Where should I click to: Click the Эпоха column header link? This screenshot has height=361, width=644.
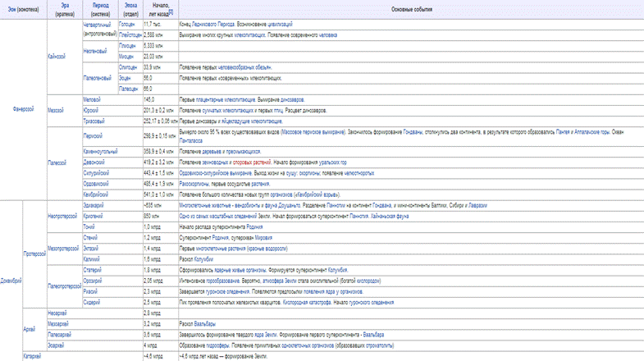click(130, 6)
